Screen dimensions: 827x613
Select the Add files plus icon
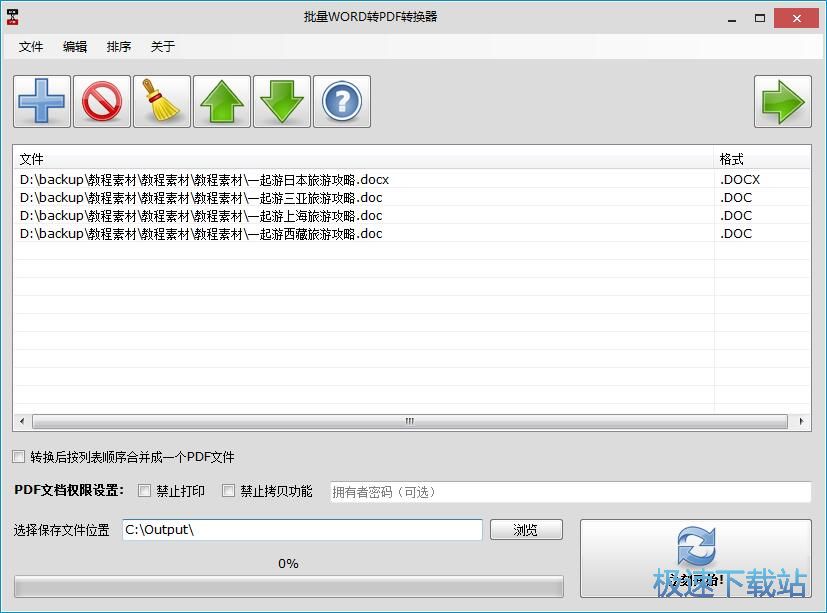[x=41, y=101]
